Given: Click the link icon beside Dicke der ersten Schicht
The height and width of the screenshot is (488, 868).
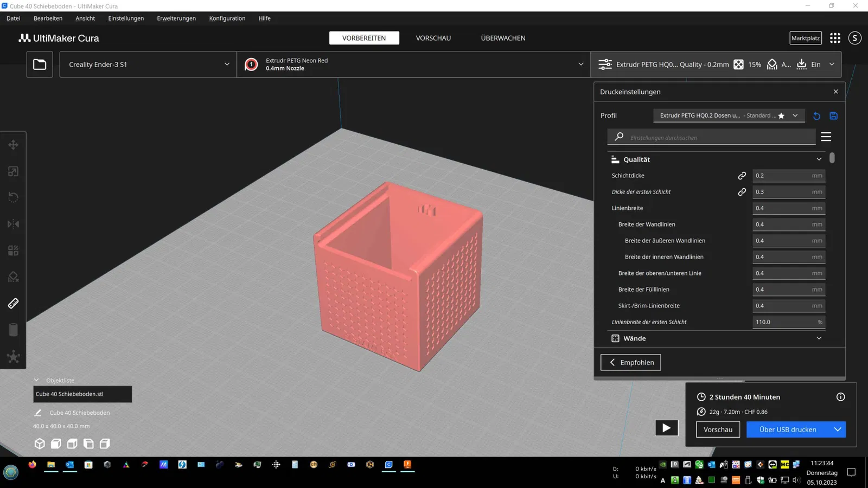Looking at the screenshot, I should [742, 192].
